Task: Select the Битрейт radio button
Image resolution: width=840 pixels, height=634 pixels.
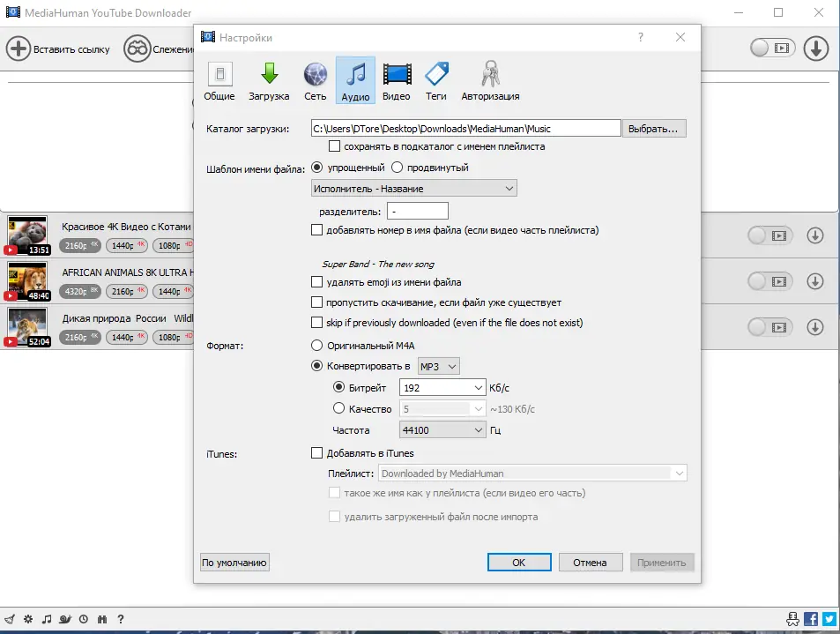Action: (338, 387)
